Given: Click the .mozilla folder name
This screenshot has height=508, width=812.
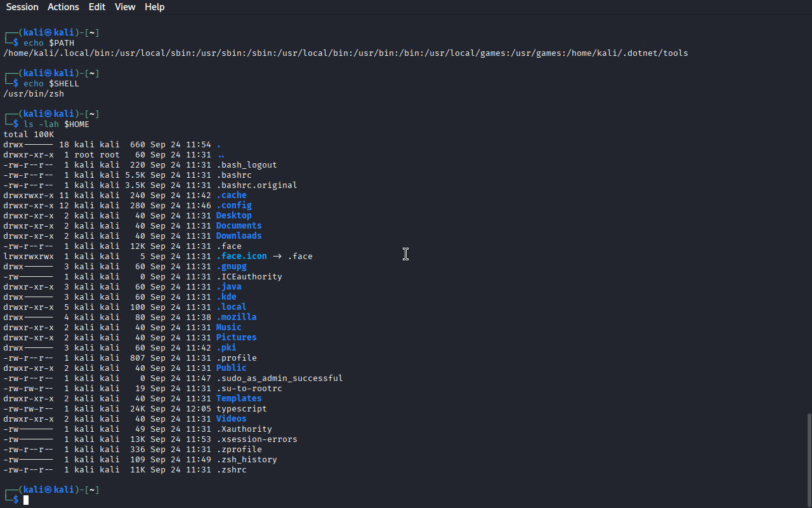Looking at the screenshot, I should pyautogui.click(x=236, y=317).
